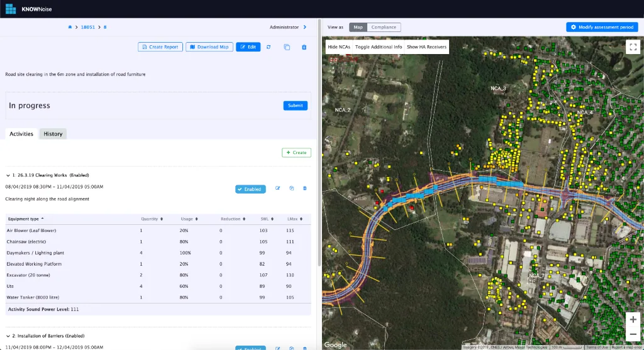Select the Daymakers / Lighting plant row
Viewport: 644px width, 350px height.
point(158,253)
